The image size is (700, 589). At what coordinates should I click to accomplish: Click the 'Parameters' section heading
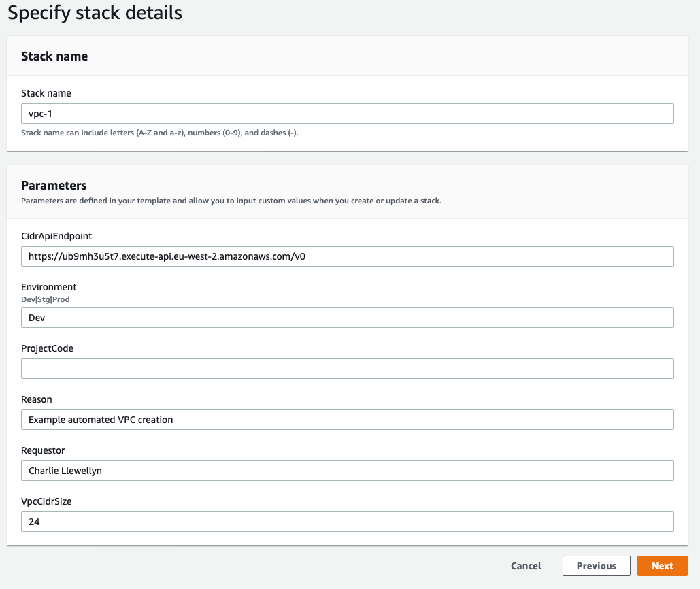pyautogui.click(x=54, y=186)
